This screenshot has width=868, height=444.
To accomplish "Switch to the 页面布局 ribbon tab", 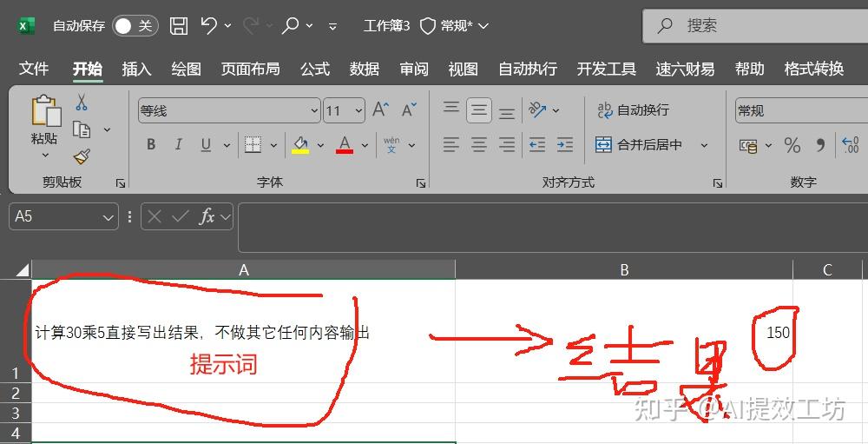I will pyautogui.click(x=250, y=69).
